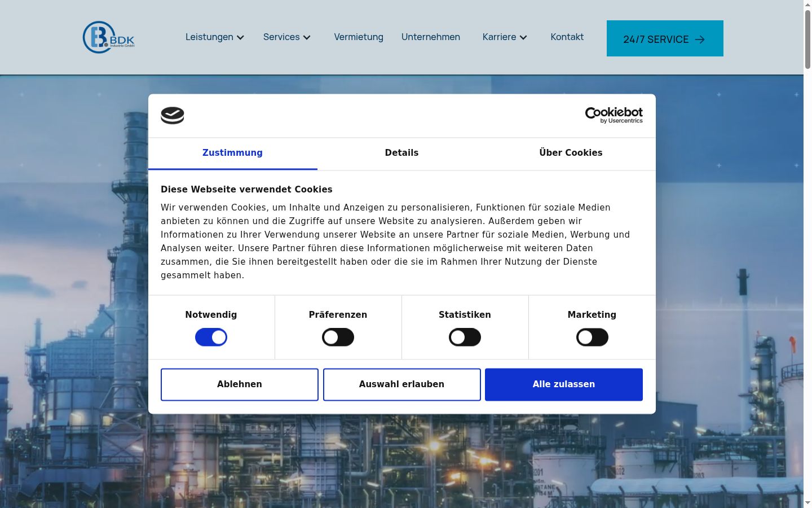Click the Ablehnen button
Screen dimensions: 812x508
pos(240,384)
